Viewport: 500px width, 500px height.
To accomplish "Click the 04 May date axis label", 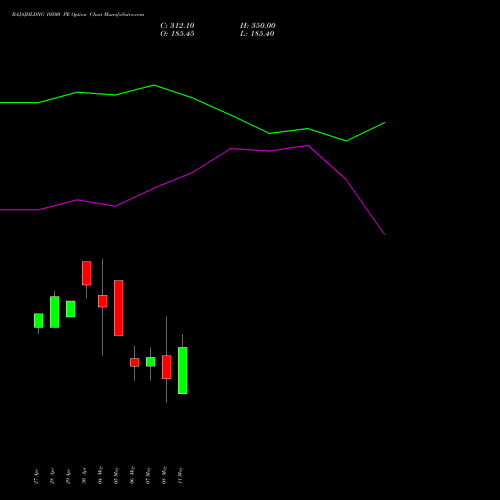I will (x=100, y=475).
